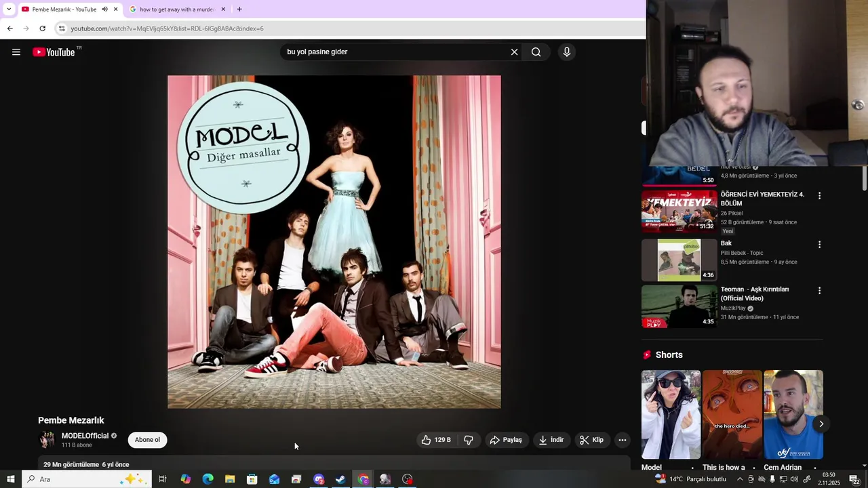Image resolution: width=868 pixels, height=488 pixels.
Task: Open the Bak video thumbnail
Action: coord(679,260)
